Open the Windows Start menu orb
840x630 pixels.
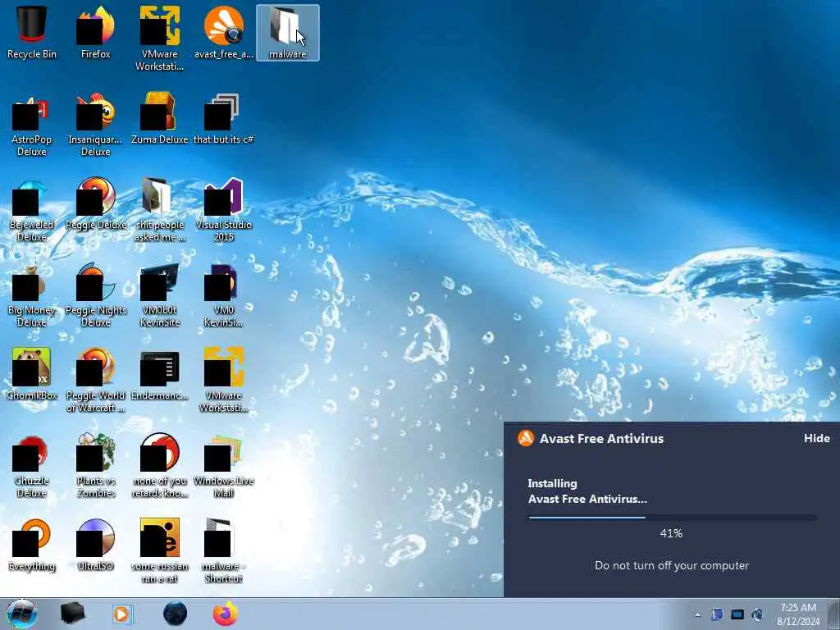(x=22, y=614)
